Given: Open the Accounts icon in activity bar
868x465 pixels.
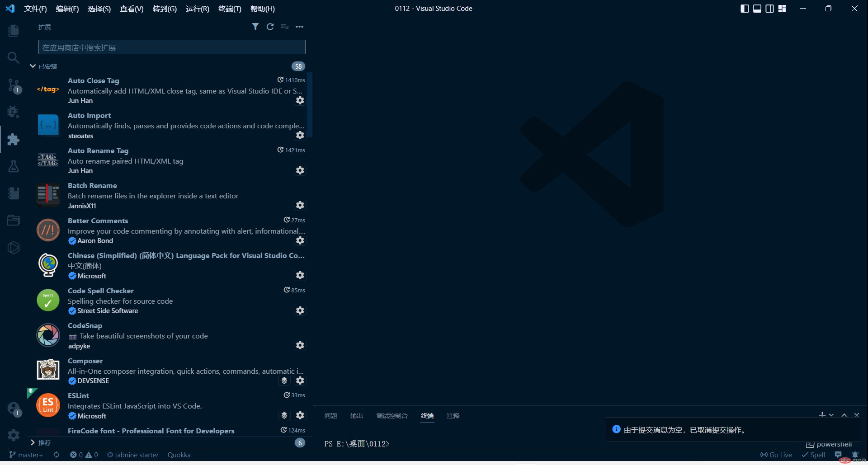Looking at the screenshot, I should tap(14, 409).
